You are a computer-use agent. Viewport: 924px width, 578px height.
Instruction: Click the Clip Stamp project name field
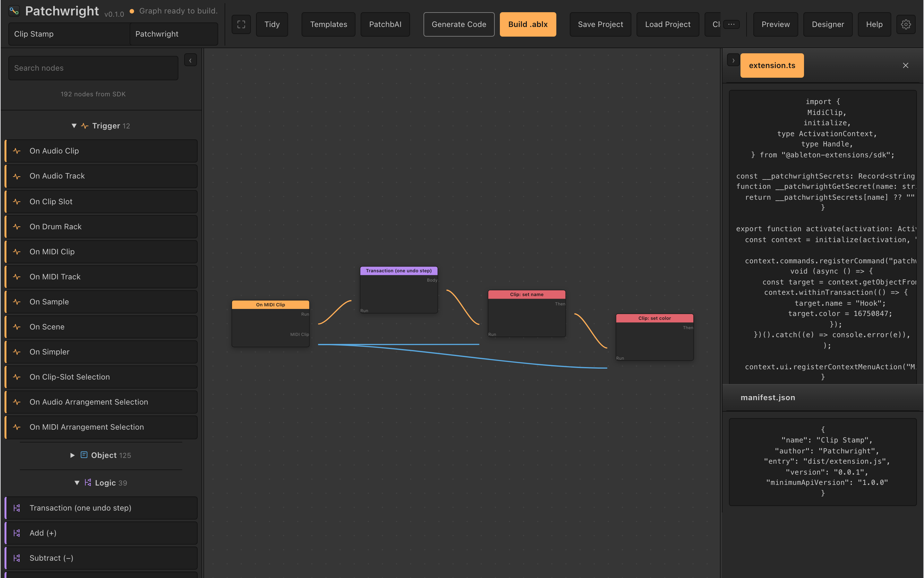coord(69,34)
